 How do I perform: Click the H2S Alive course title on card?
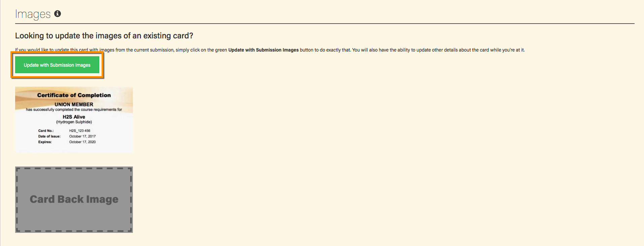pos(74,117)
